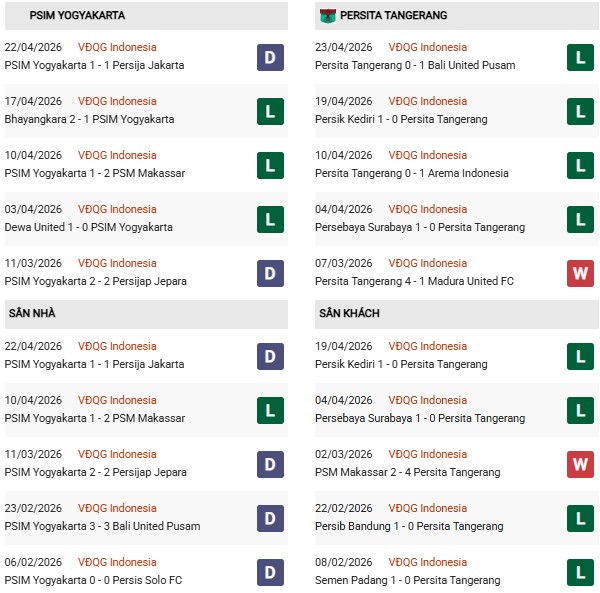This screenshot has height=593, width=600.
Task: Click the D badge for PSIM 0-0 Persis Solo
Action: tap(270, 572)
